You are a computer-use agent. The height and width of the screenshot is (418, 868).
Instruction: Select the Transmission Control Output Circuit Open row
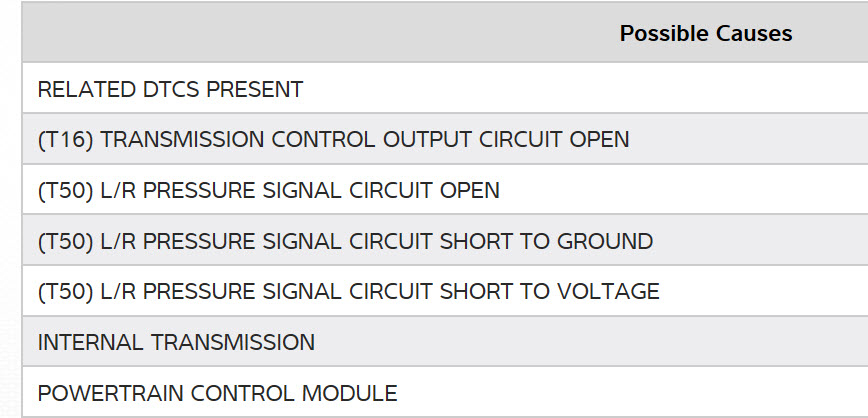tap(333, 140)
